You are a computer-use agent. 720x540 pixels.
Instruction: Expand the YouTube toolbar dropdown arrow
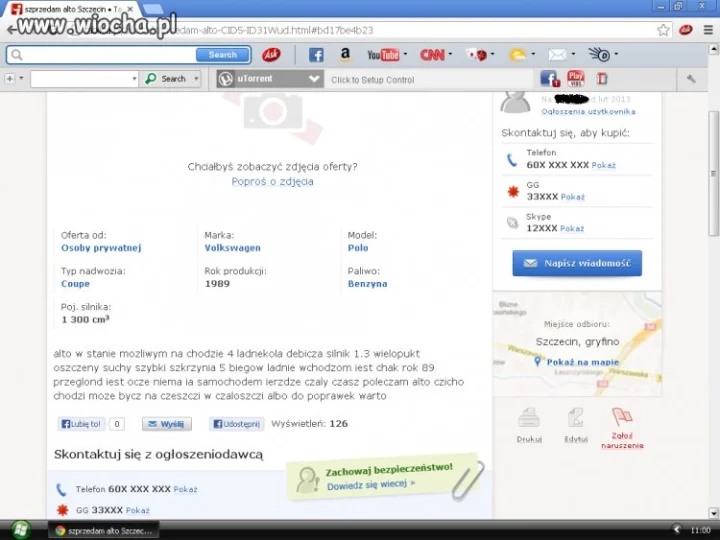[x=405, y=54]
